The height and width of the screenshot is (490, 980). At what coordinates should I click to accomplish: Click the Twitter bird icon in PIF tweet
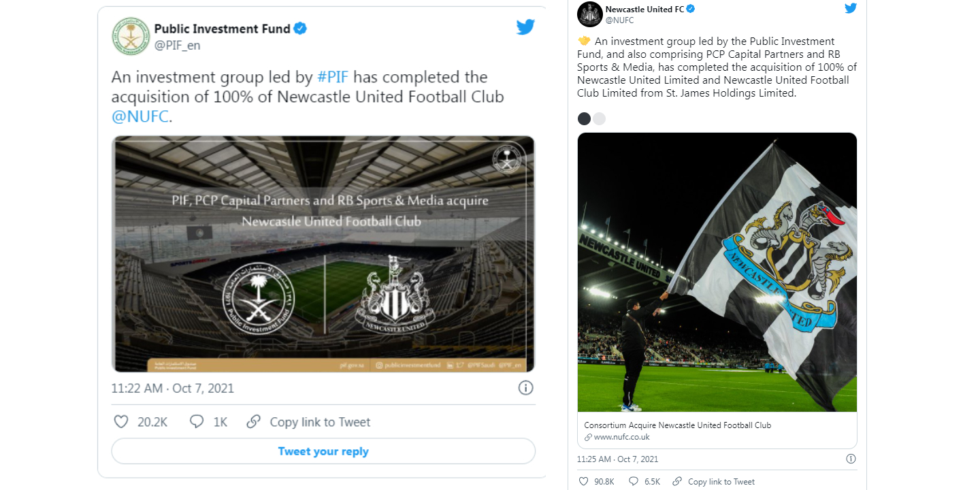(525, 27)
